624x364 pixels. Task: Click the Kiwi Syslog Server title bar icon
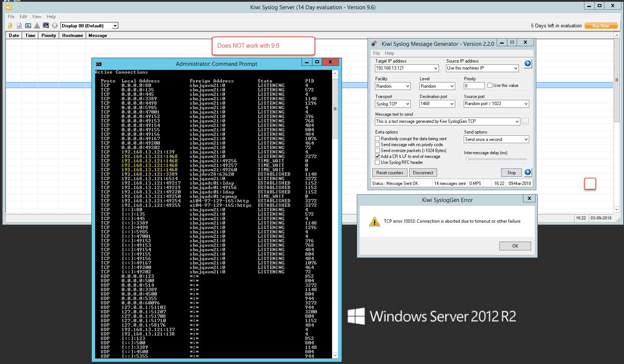(x=9, y=7)
